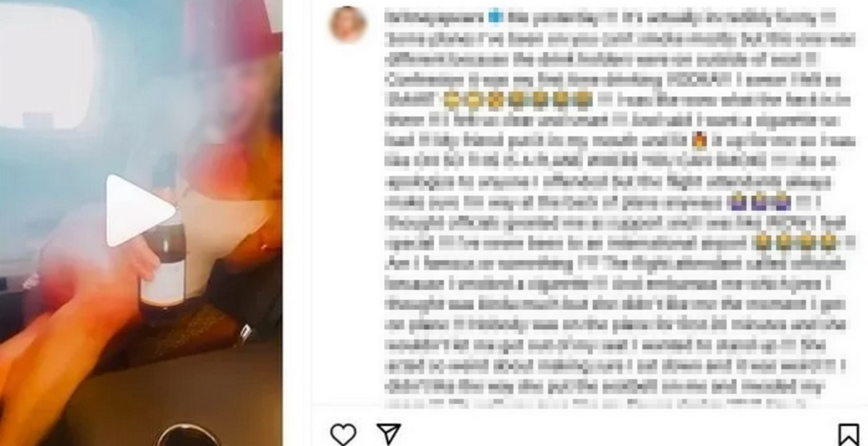Image resolution: width=868 pixels, height=446 pixels.
Task: Click the four yellow emojis after 'international airport'
Action: [796, 241]
